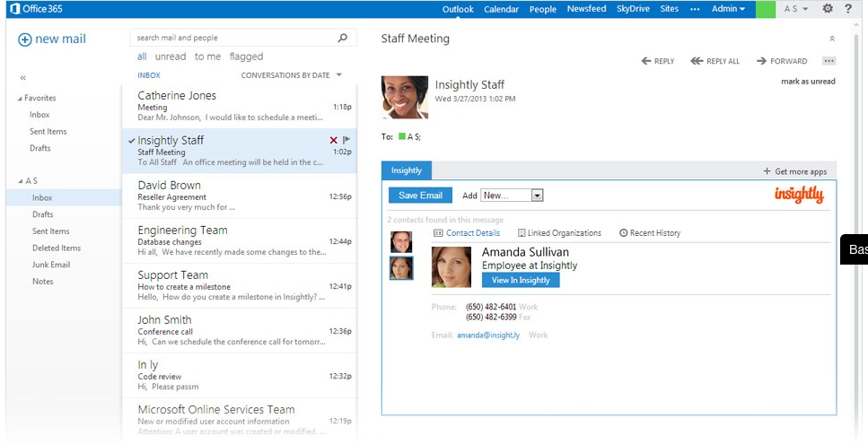Click the checkmark on Insightly Staff message
Screen dimensions: 868x444
(x=131, y=141)
